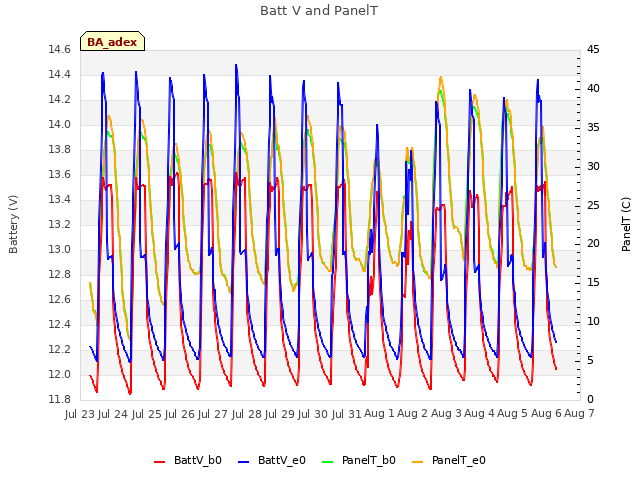
Task: Click the Aug 1 x-axis tick label
Action: coord(379,413)
